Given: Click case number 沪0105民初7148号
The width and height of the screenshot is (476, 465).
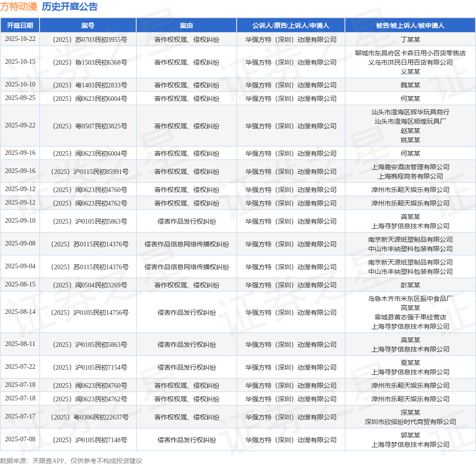Looking at the screenshot, I should (x=90, y=440).
